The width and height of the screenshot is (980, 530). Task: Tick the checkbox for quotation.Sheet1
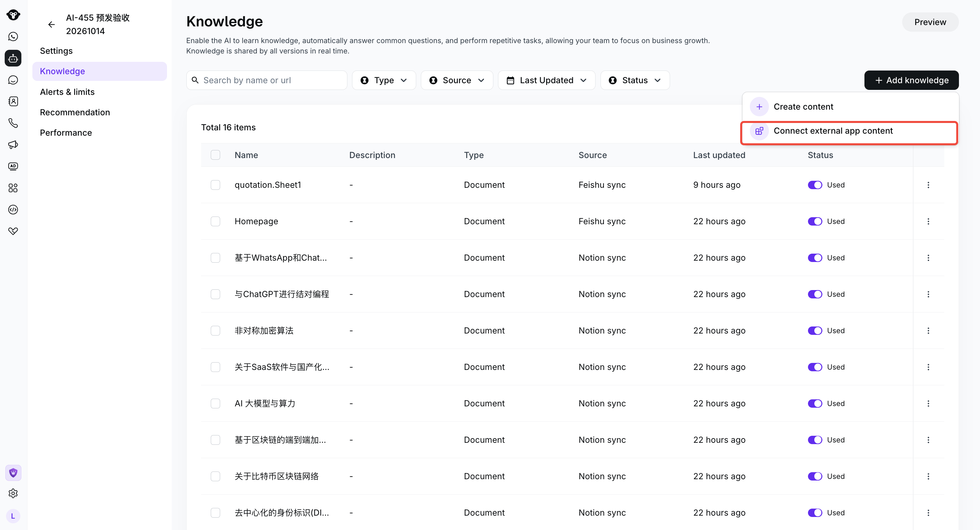point(215,185)
